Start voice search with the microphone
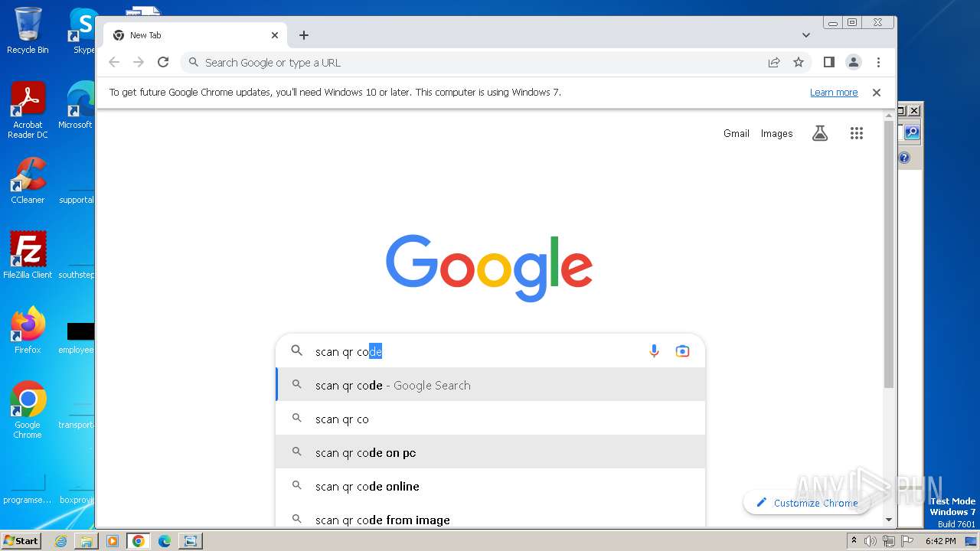This screenshot has width=980, height=551. point(654,351)
